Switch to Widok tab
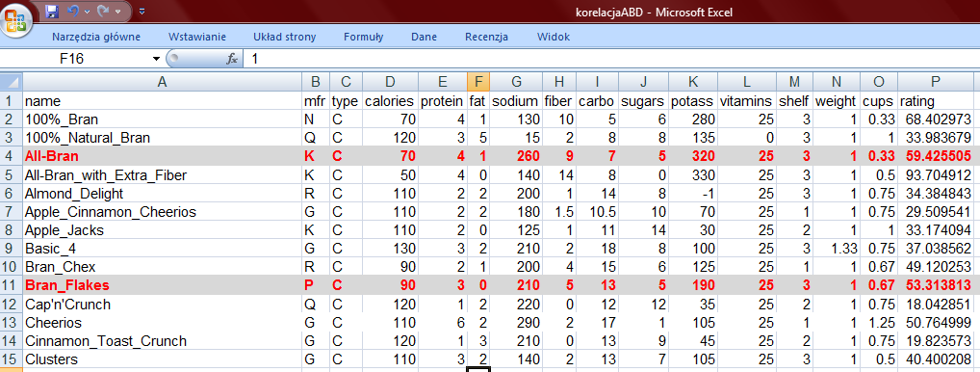Image resolution: width=980 pixels, height=372 pixels. pos(554,37)
